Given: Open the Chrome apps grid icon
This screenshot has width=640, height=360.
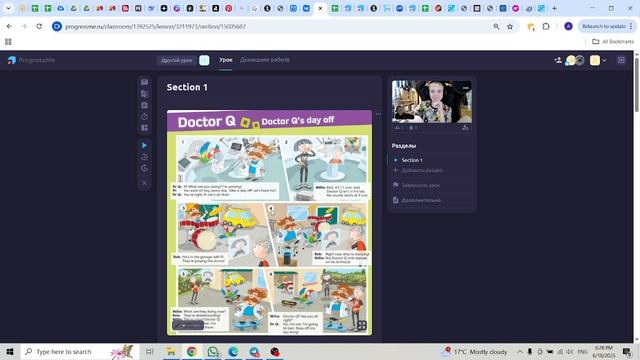Looking at the screenshot, I should pos(8,42).
